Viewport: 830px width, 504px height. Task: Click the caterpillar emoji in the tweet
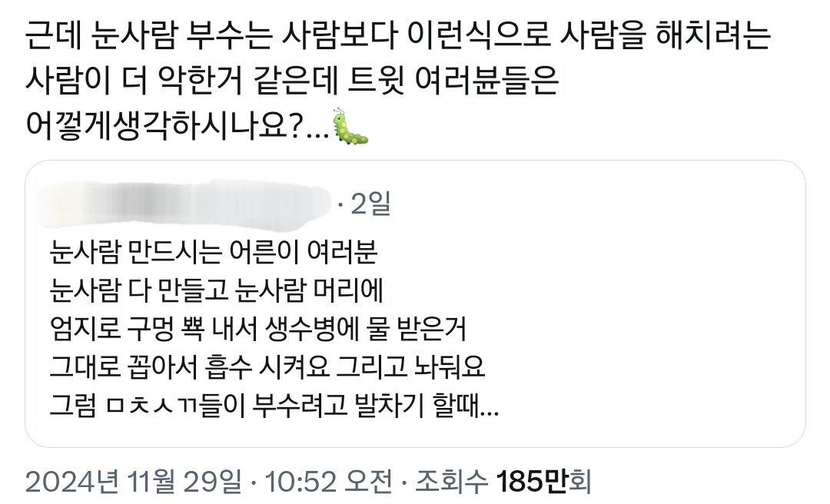pyautogui.click(x=350, y=126)
